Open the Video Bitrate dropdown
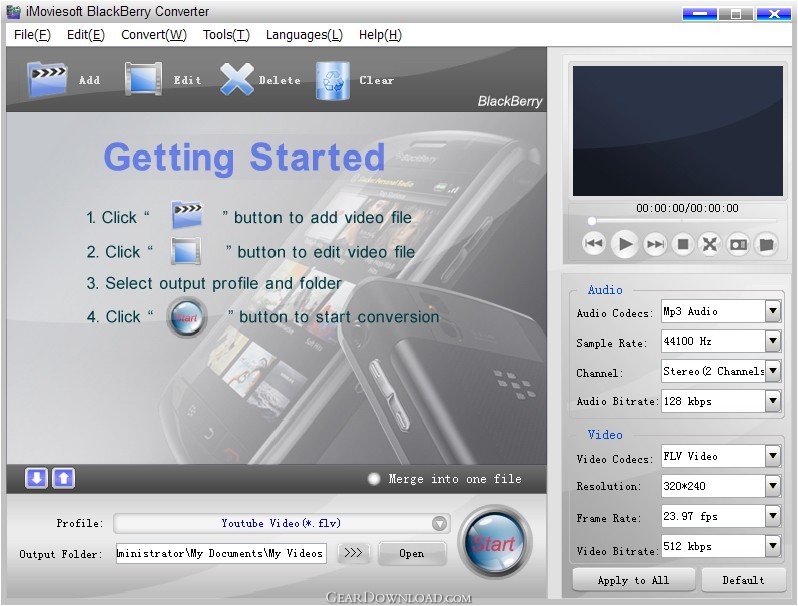 pos(773,546)
